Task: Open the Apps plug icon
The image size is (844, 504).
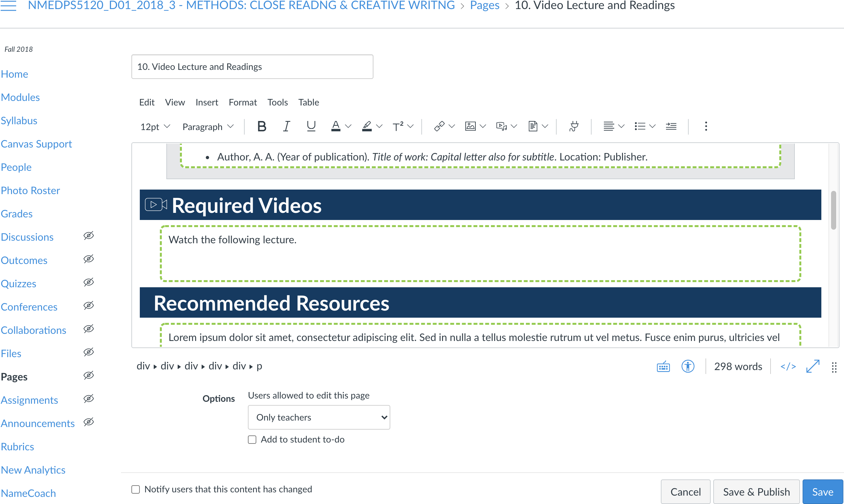Action: pyautogui.click(x=574, y=126)
